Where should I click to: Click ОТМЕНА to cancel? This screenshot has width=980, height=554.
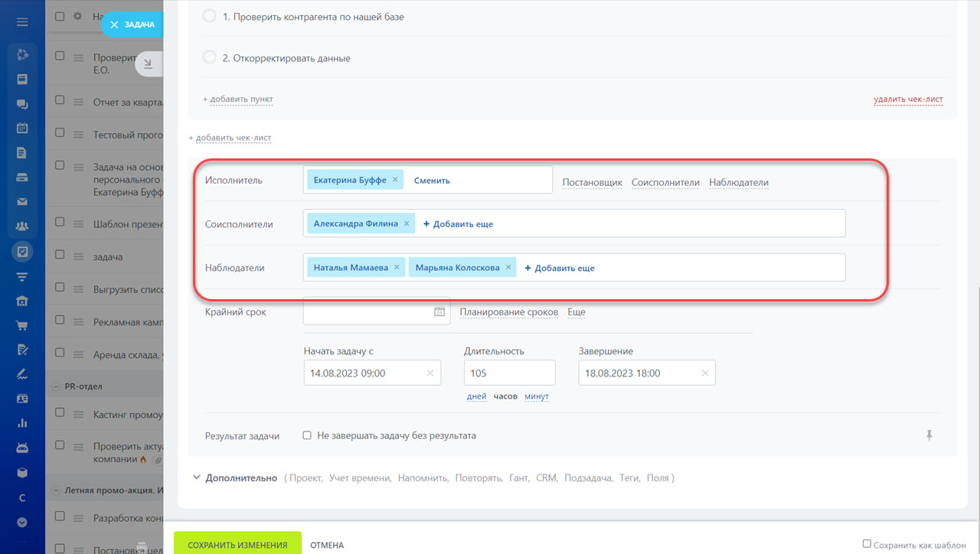coord(327,545)
